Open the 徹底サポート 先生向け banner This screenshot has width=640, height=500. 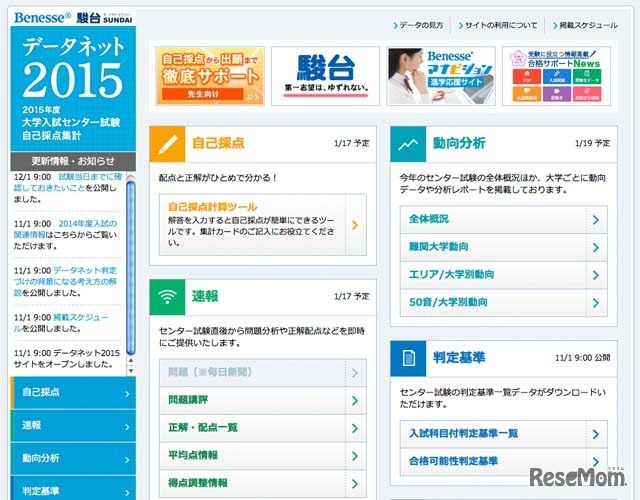pos(210,76)
